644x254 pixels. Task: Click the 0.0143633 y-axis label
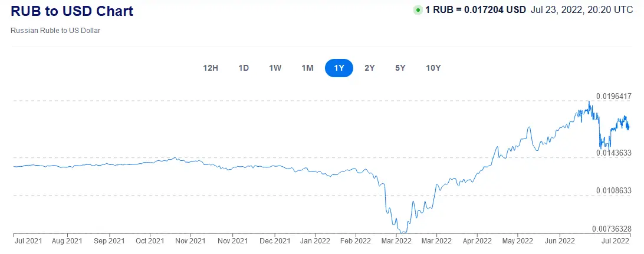pyautogui.click(x=614, y=153)
